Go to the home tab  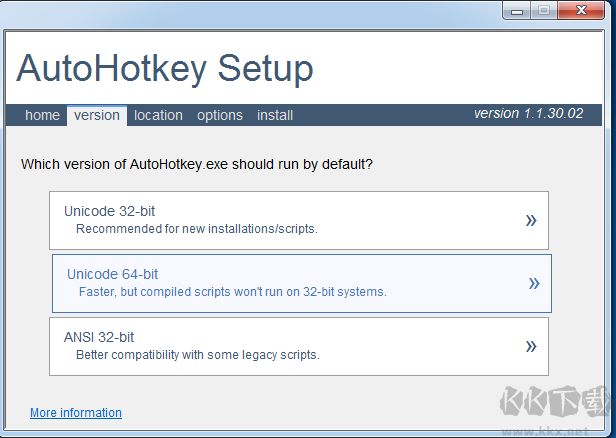[x=42, y=115]
